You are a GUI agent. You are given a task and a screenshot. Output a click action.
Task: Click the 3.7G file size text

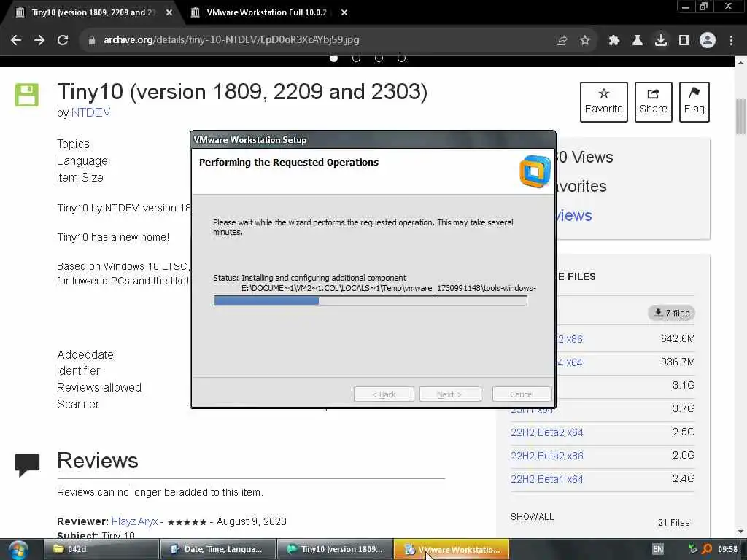(683, 408)
